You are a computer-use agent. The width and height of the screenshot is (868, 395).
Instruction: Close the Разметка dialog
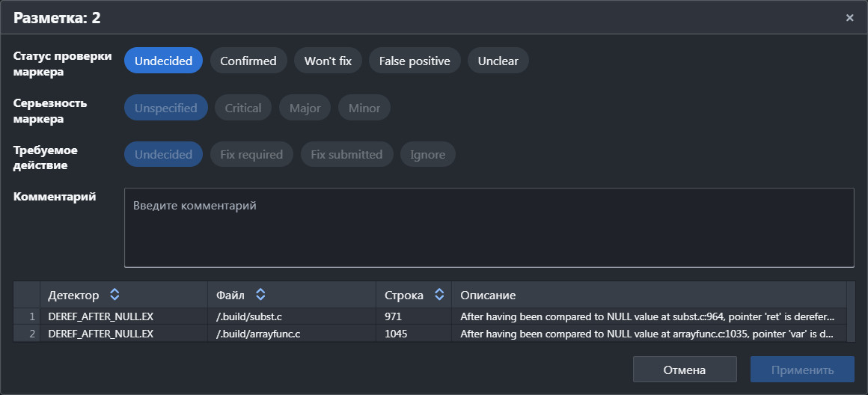click(x=849, y=17)
